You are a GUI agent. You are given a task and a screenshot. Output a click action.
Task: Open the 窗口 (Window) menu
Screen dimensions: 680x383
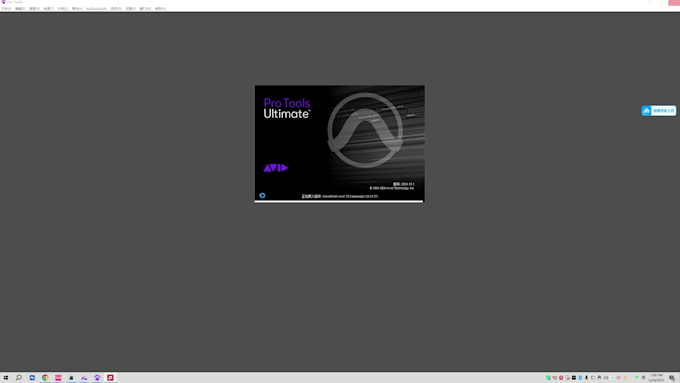145,9
